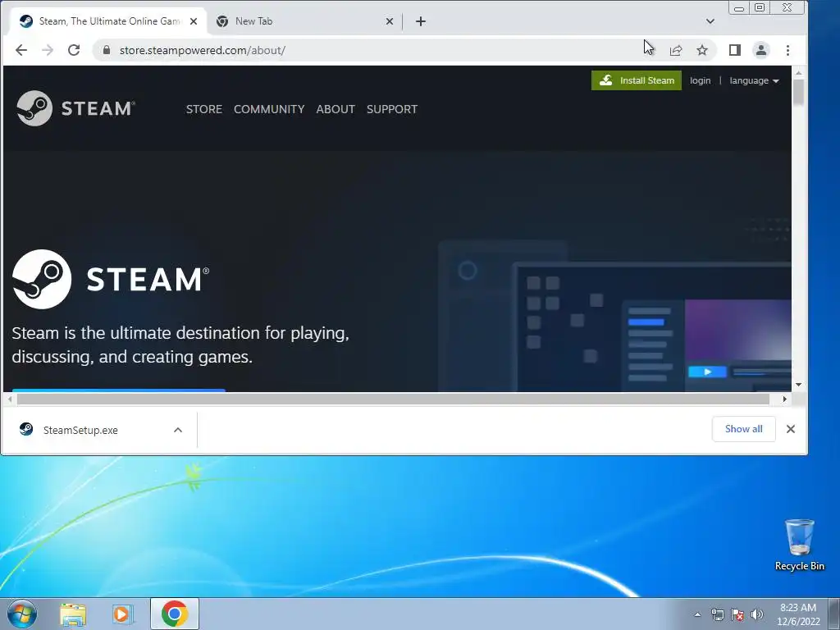Open the ABOUT menu item
The image size is (840, 630).
(x=336, y=109)
